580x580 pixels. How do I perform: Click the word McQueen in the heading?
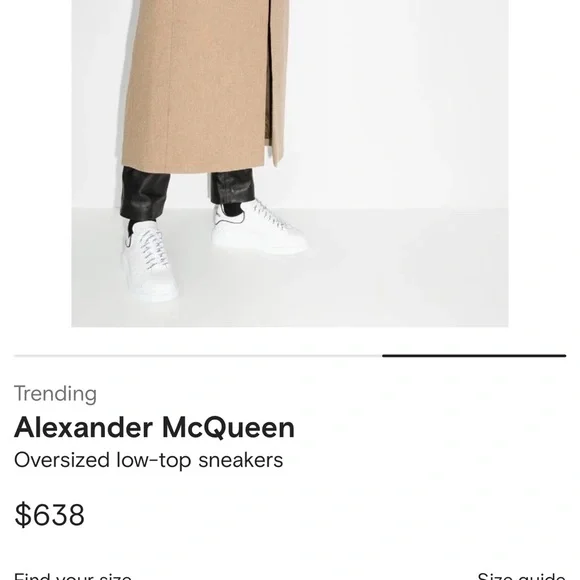(x=228, y=427)
